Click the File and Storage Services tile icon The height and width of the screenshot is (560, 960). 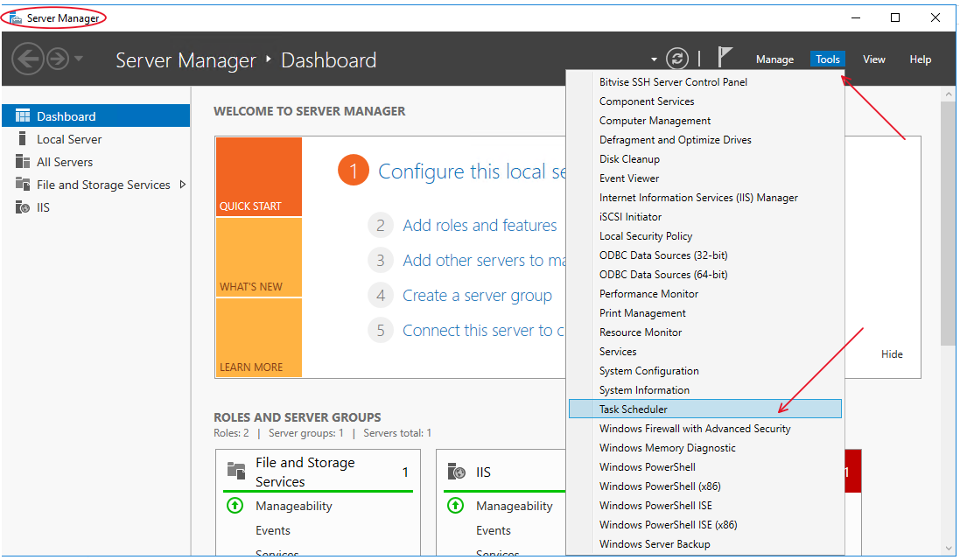[235, 472]
